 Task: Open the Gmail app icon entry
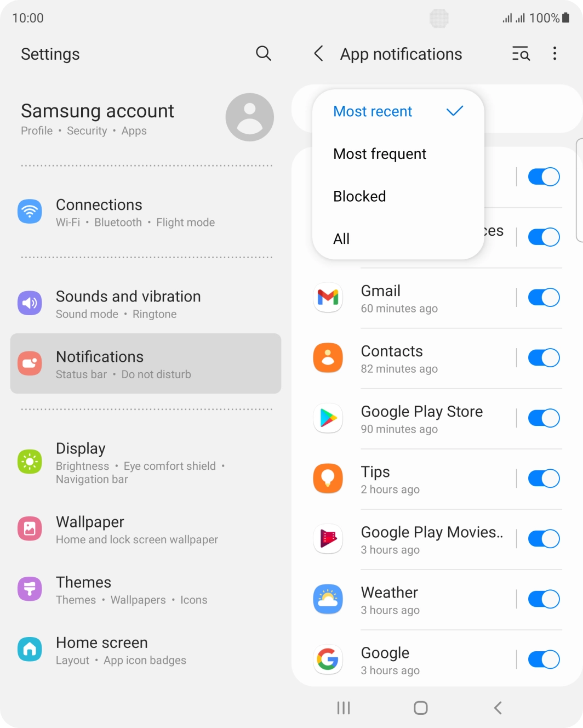click(x=328, y=297)
